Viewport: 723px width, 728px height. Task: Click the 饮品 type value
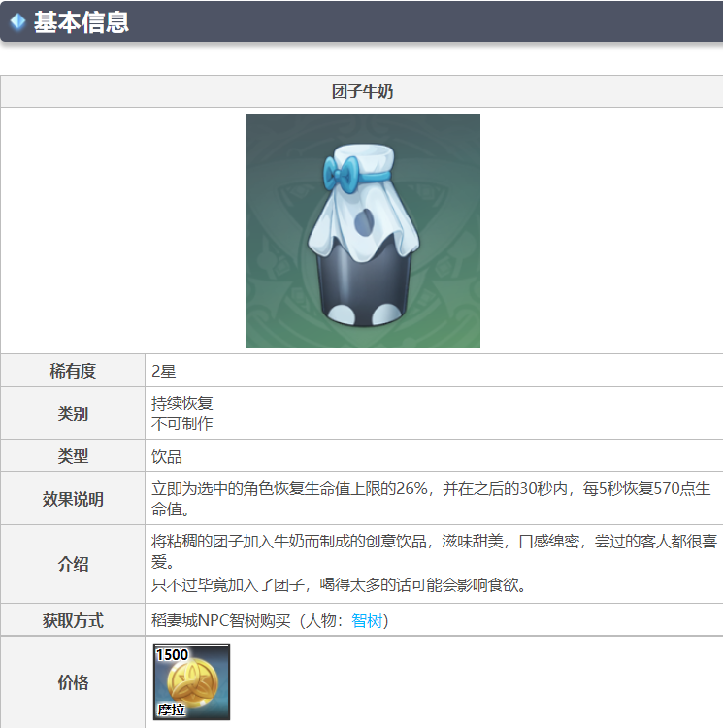pos(167,457)
